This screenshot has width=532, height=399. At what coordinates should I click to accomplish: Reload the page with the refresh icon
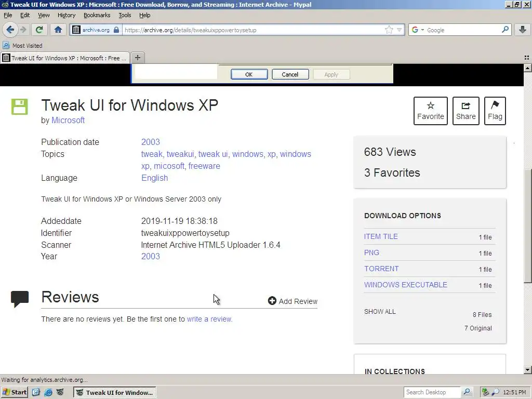coord(39,30)
